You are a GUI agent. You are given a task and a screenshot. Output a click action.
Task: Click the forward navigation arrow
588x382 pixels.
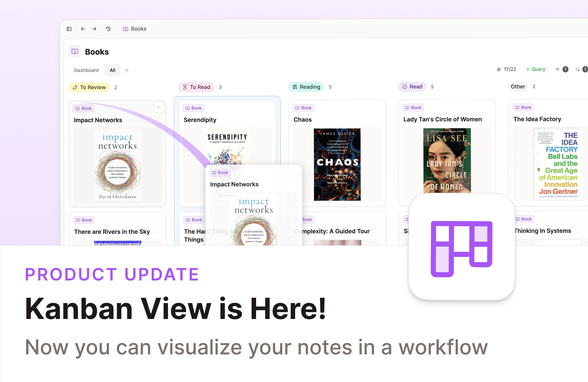click(x=94, y=29)
